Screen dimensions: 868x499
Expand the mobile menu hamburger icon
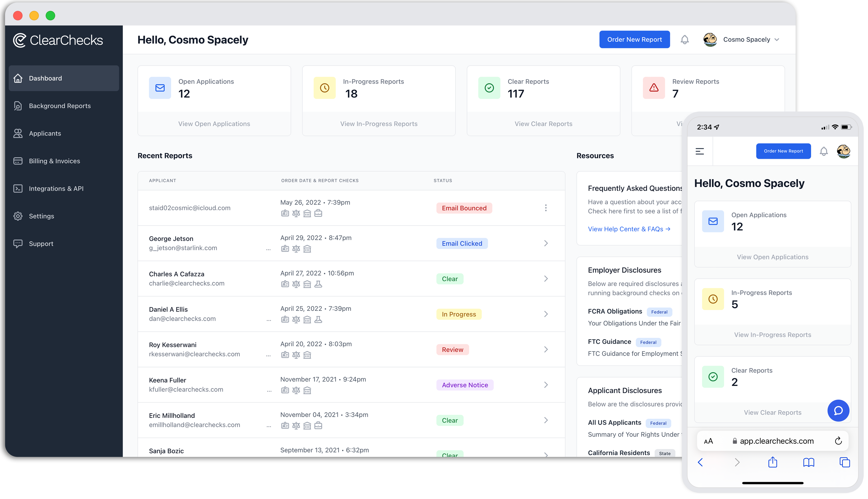point(700,151)
